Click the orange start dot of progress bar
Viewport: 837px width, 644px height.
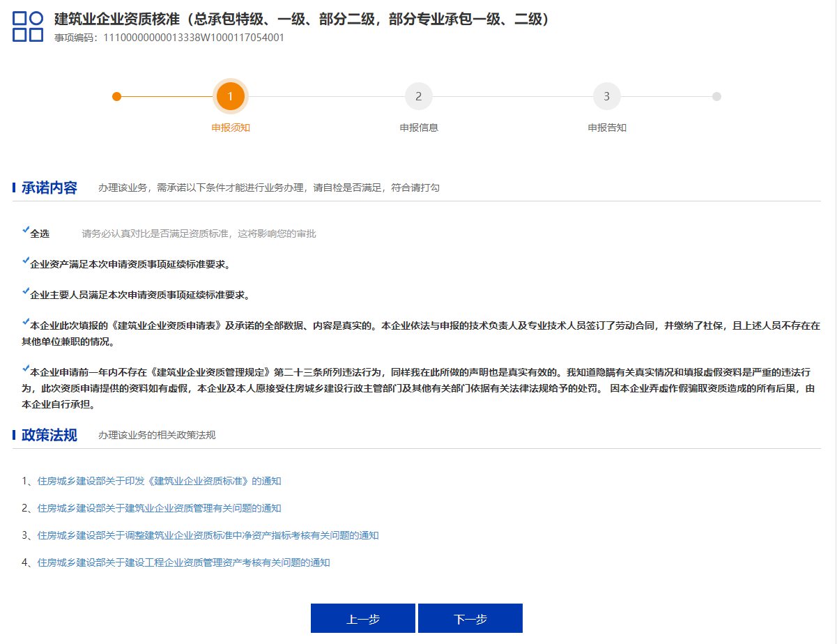point(116,96)
